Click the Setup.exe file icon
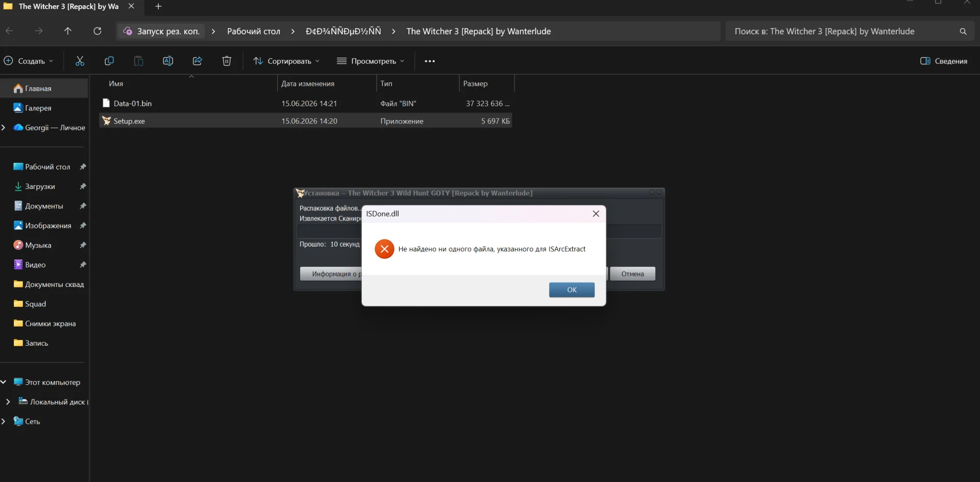The width and height of the screenshot is (980, 482). point(106,121)
